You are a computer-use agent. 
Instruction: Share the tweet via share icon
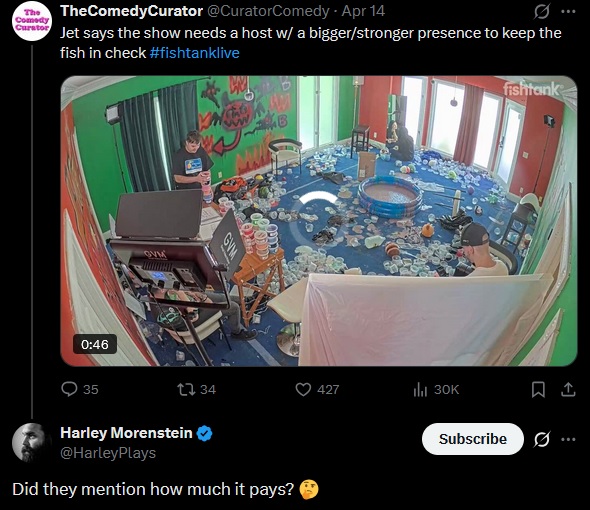point(568,389)
